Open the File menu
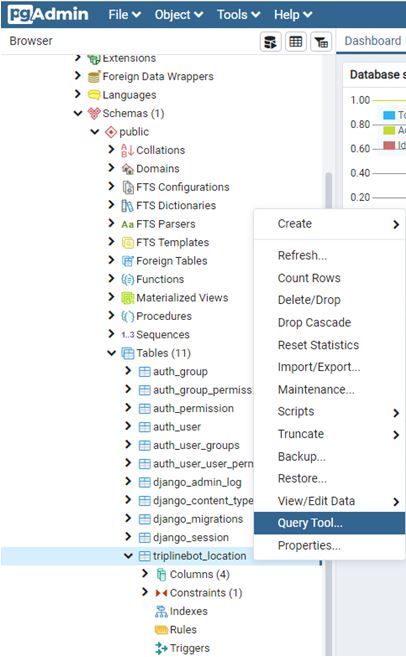 click(124, 15)
